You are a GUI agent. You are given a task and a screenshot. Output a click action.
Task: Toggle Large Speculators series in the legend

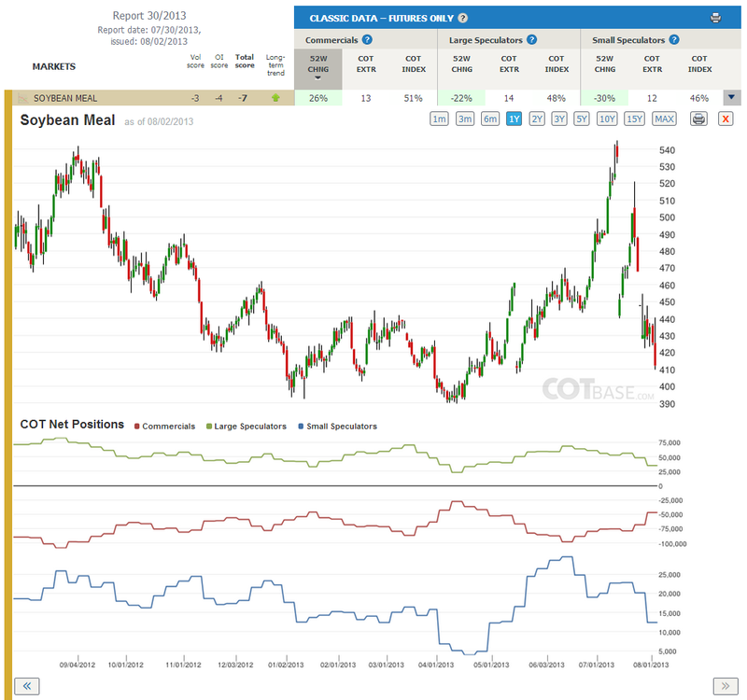[247, 427]
